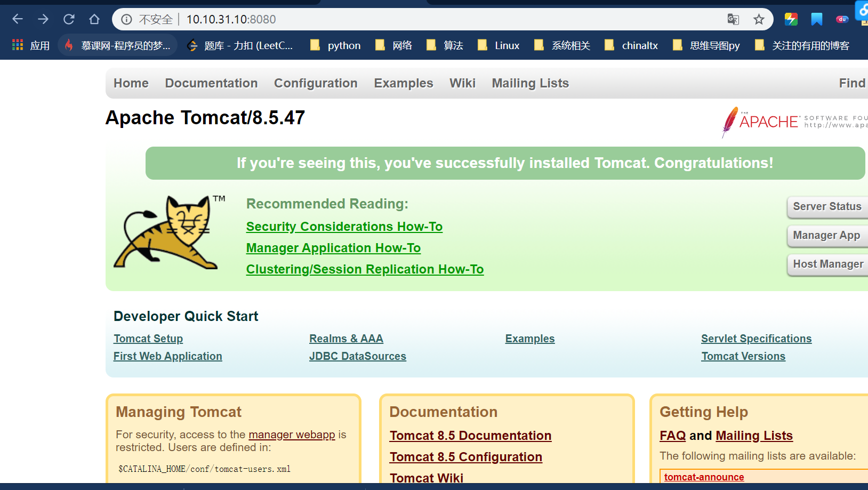The image size is (868, 490).
Task: Click the Apache Tomcat/8.5.47 heading
Action: pyautogui.click(x=205, y=117)
